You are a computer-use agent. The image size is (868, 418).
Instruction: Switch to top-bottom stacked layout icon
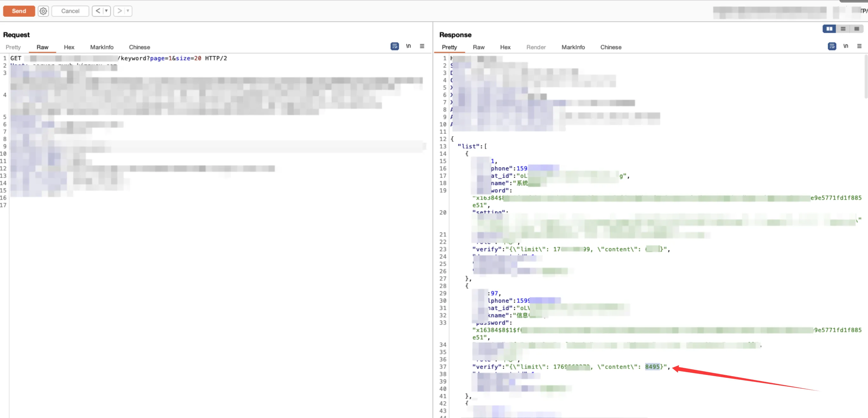[x=843, y=29]
